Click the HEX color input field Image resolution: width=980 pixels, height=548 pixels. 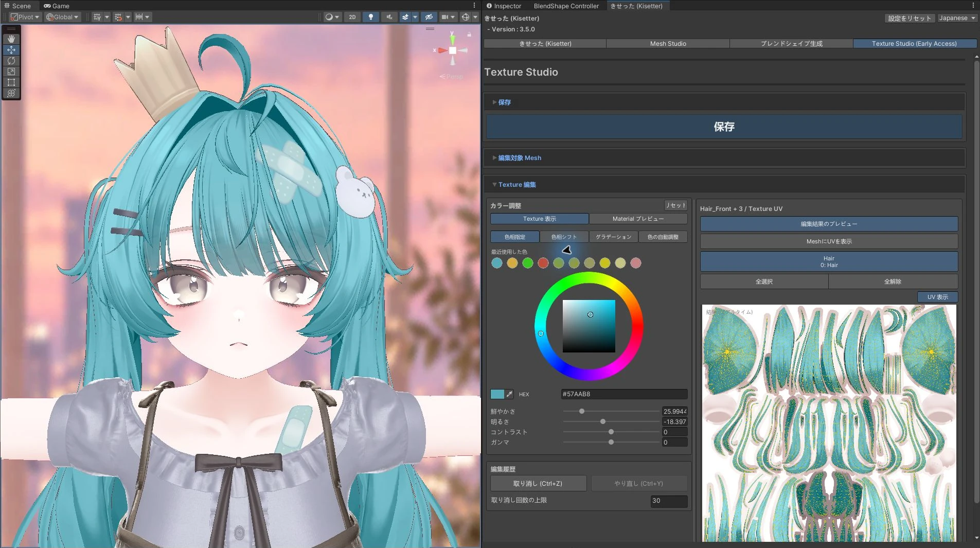pyautogui.click(x=624, y=394)
